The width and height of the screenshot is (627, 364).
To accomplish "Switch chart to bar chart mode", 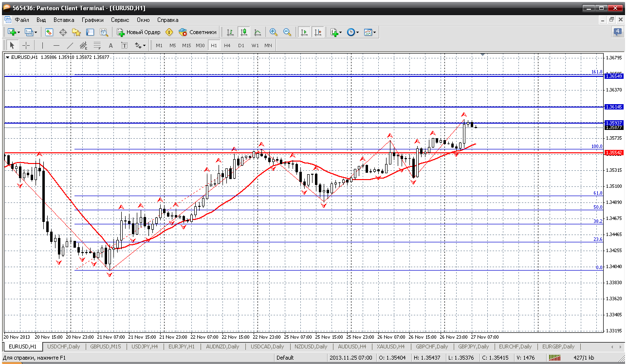I will click(230, 32).
